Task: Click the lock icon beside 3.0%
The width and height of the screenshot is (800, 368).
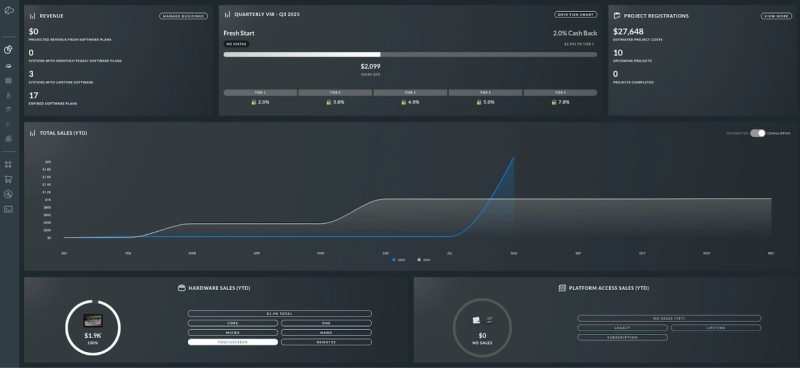Action: coord(329,102)
